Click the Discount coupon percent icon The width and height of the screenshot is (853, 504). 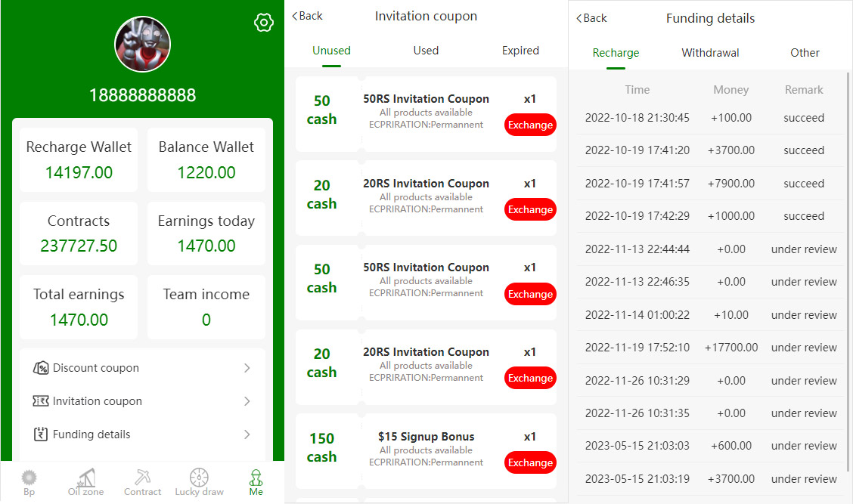41,368
